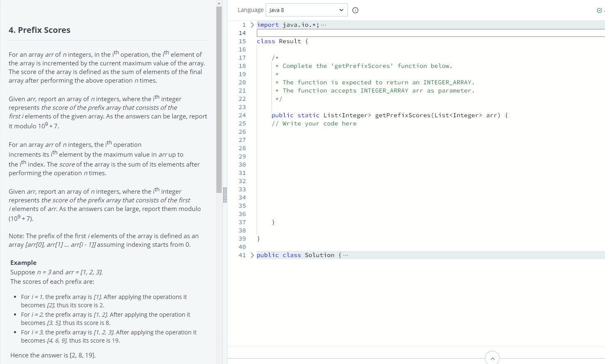Click the bullet starting 'For i = 1'
This screenshot has height=364, width=605.
tap(104, 301)
